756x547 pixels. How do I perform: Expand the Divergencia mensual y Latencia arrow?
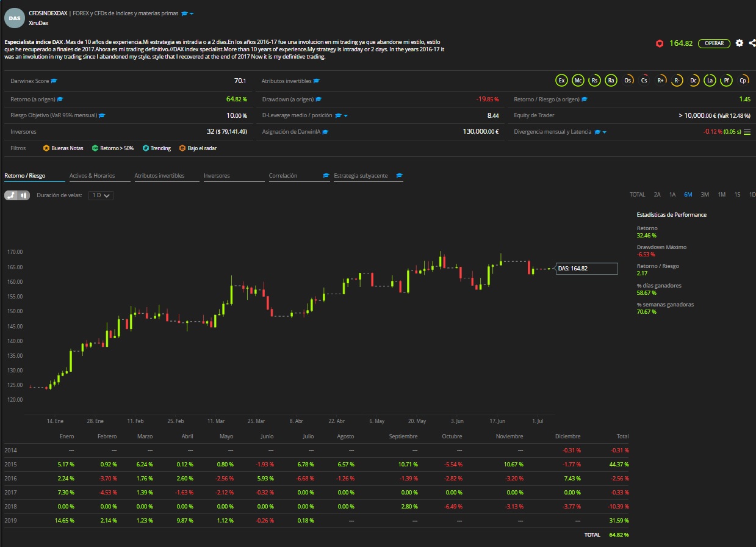[x=604, y=132]
